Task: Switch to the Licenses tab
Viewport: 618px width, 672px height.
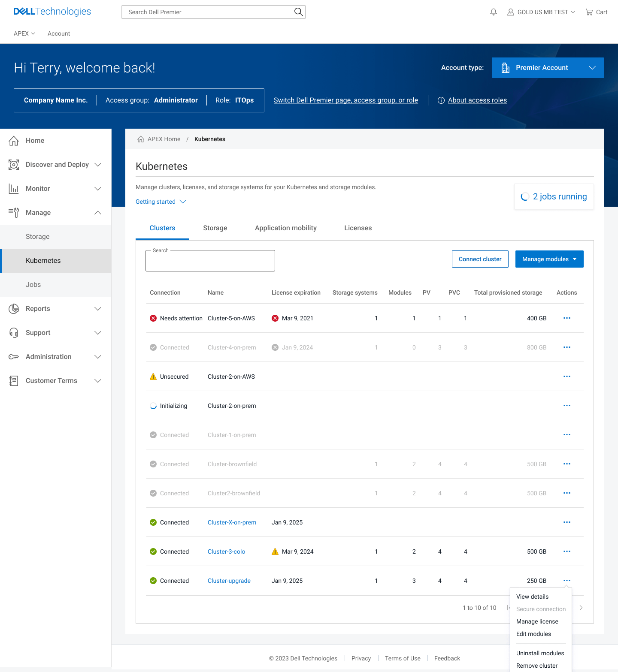Action: [x=358, y=228]
